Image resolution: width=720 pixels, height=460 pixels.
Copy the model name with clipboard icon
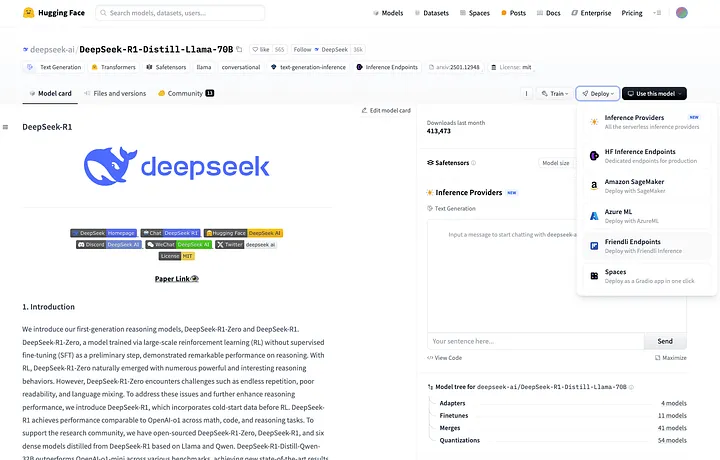[239, 49]
